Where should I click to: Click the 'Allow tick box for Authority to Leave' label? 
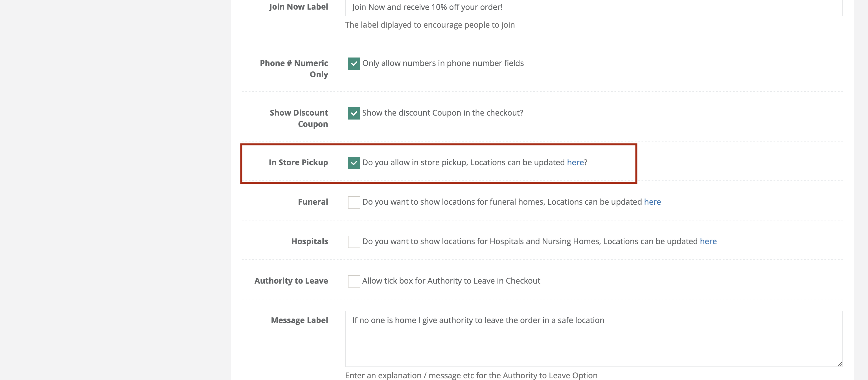click(x=451, y=281)
